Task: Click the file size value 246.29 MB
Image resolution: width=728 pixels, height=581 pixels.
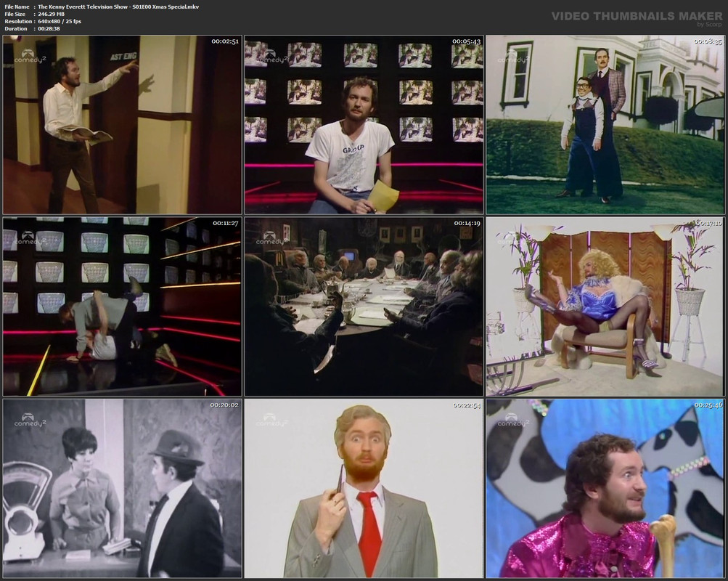Action: (51, 14)
